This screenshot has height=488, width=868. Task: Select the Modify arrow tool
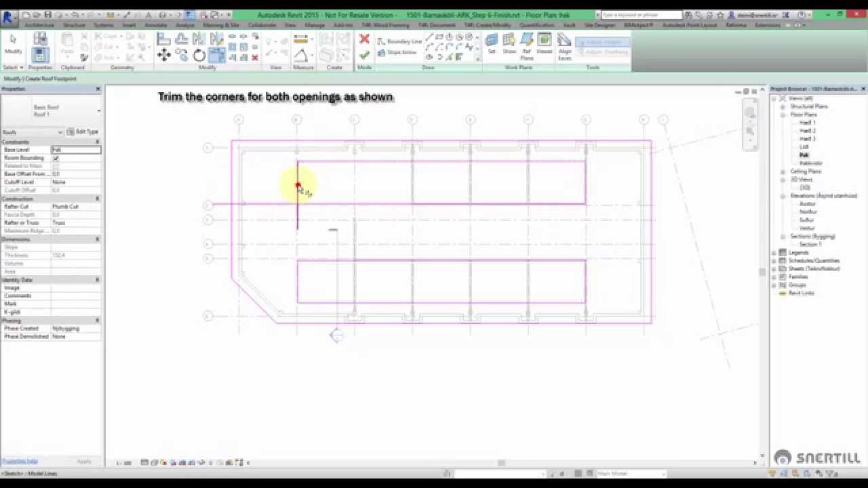[x=13, y=44]
